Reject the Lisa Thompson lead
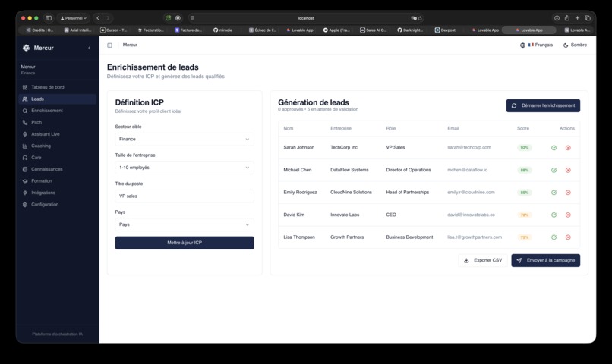The height and width of the screenshot is (364, 612). [x=568, y=237]
